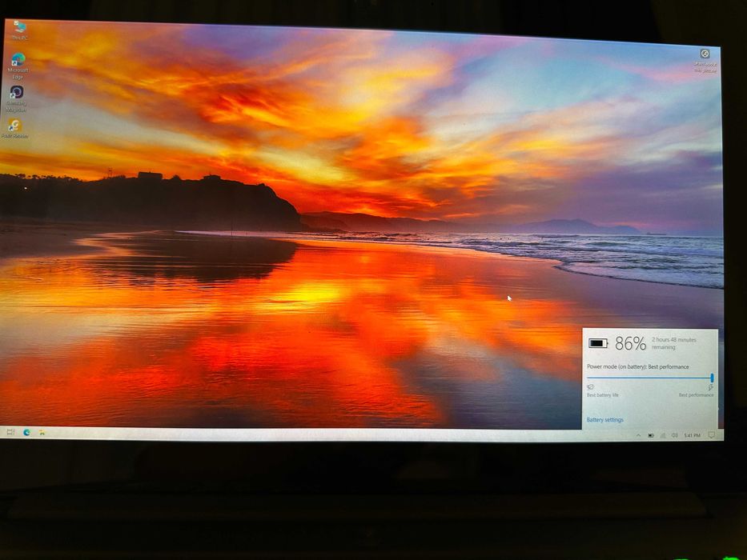This screenshot has height=560, width=747.
Task: Click the power mode slider handle
Action: pos(712,378)
